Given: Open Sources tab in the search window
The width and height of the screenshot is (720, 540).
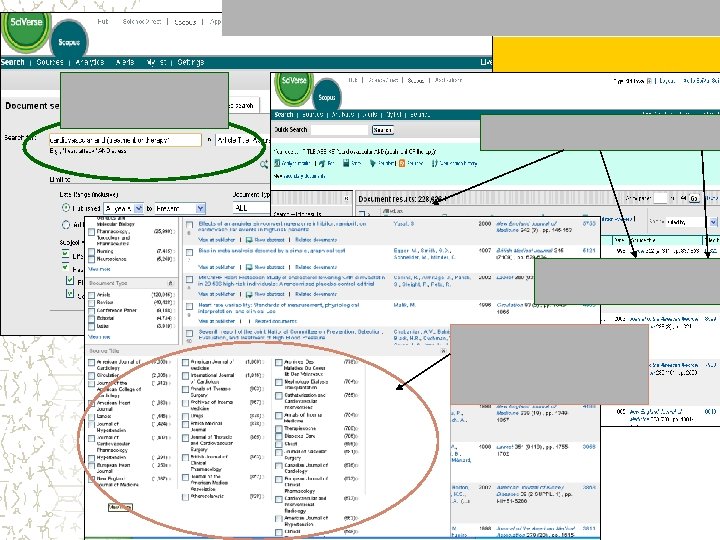Looking at the screenshot, I should [50, 62].
